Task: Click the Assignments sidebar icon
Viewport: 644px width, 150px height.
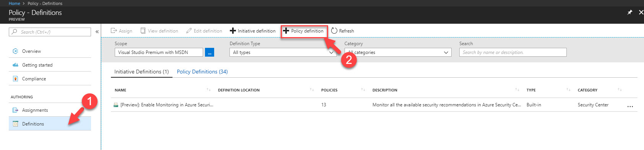Action: (x=15, y=110)
